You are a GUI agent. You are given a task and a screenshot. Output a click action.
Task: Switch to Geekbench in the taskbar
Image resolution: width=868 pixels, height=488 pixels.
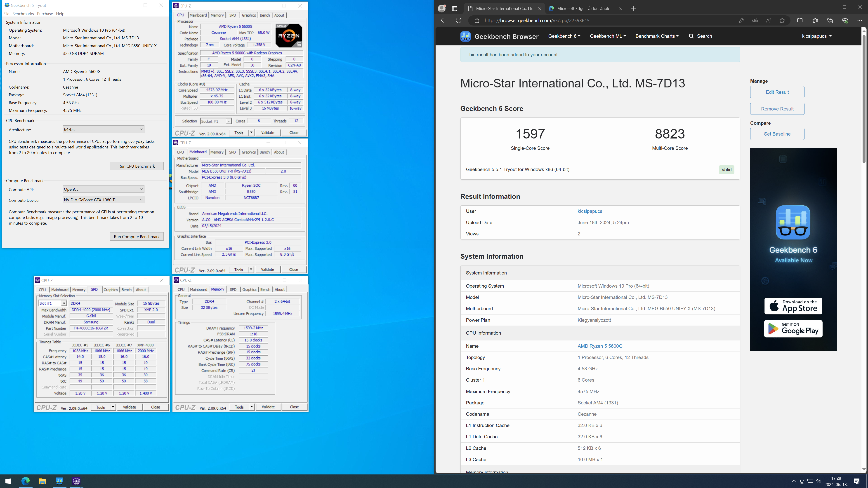pyautogui.click(x=59, y=481)
